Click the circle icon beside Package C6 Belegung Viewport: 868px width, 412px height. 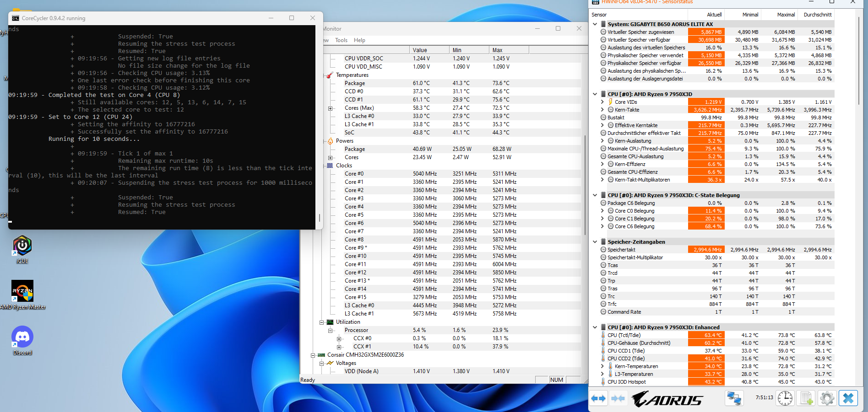click(x=603, y=203)
